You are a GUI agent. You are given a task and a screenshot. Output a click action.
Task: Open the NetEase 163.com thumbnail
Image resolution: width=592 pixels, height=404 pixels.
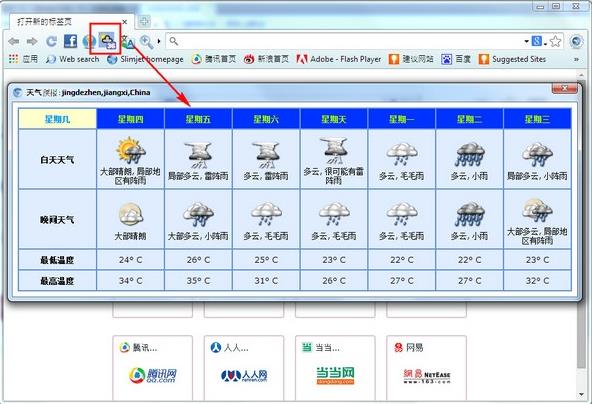point(426,368)
